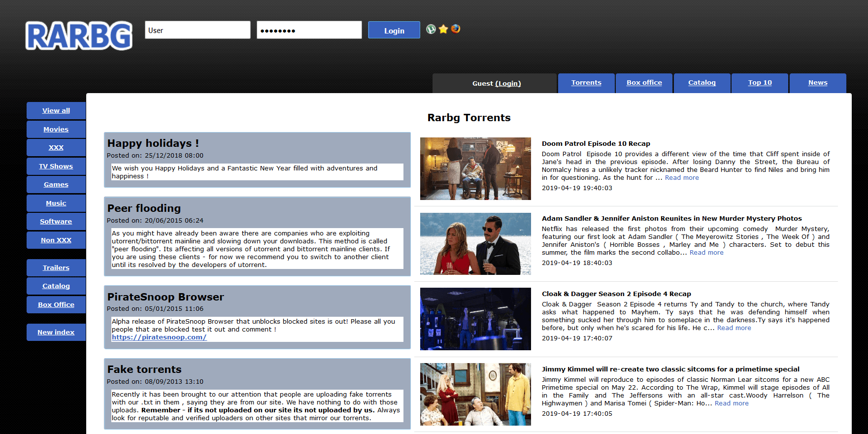
Task: Go to the Top 10 tab
Action: coord(760,83)
